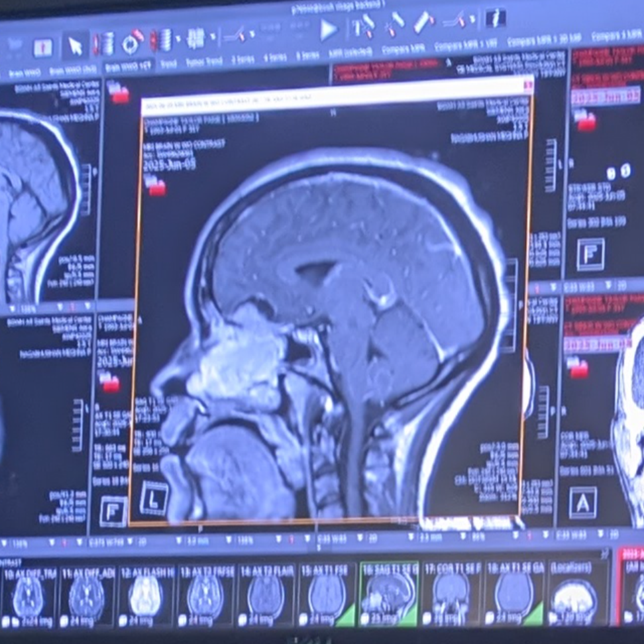Select the white ruler-shaped toolbar tool
The image size is (644, 644).
(423, 21)
